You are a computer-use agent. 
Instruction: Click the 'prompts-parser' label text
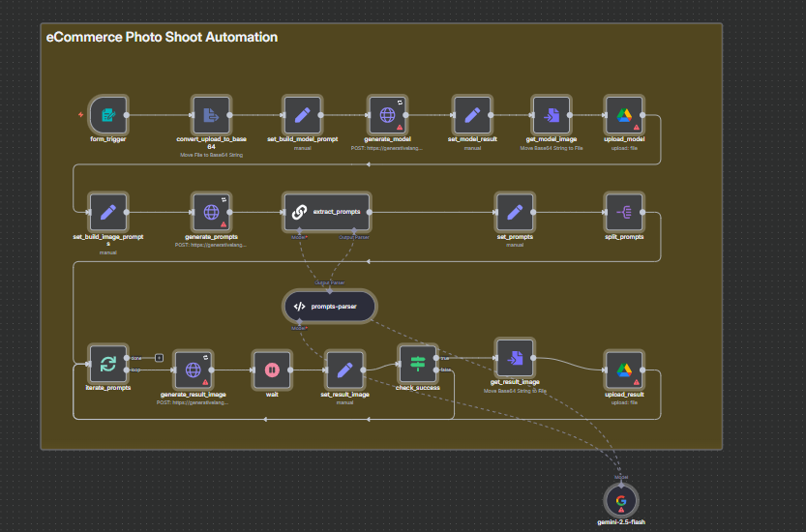[x=334, y=307]
